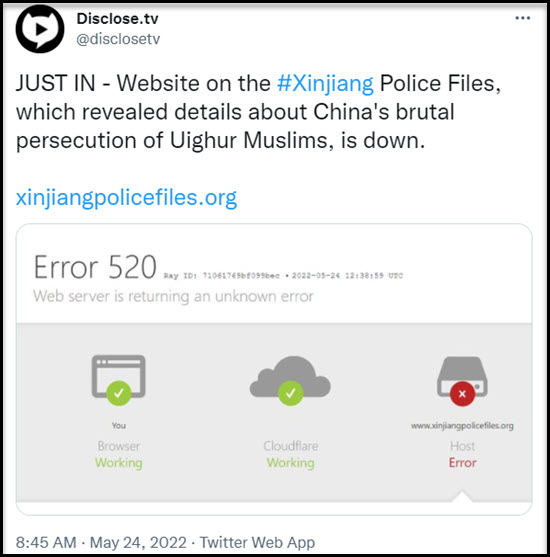
Task: Click the www.xinjiangpolicefiles.org host label
Action: tap(462, 426)
